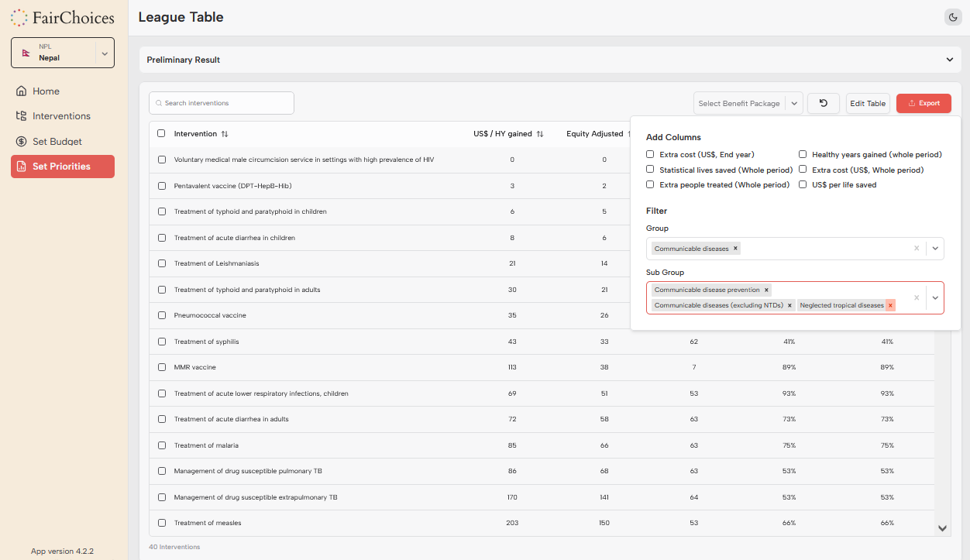This screenshot has width=970, height=560.
Task: Expand the Preliminary Result section
Action: click(x=949, y=60)
